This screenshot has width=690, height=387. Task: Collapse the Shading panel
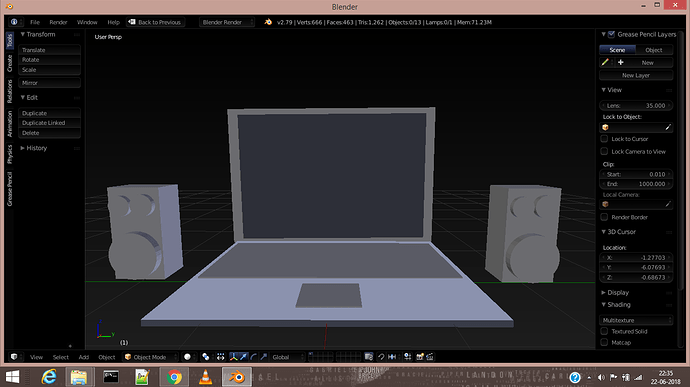pyautogui.click(x=604, y=305)
